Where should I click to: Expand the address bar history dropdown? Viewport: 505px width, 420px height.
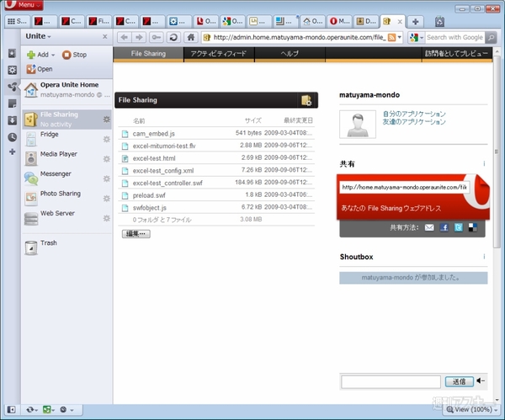[x=400, y=37]
